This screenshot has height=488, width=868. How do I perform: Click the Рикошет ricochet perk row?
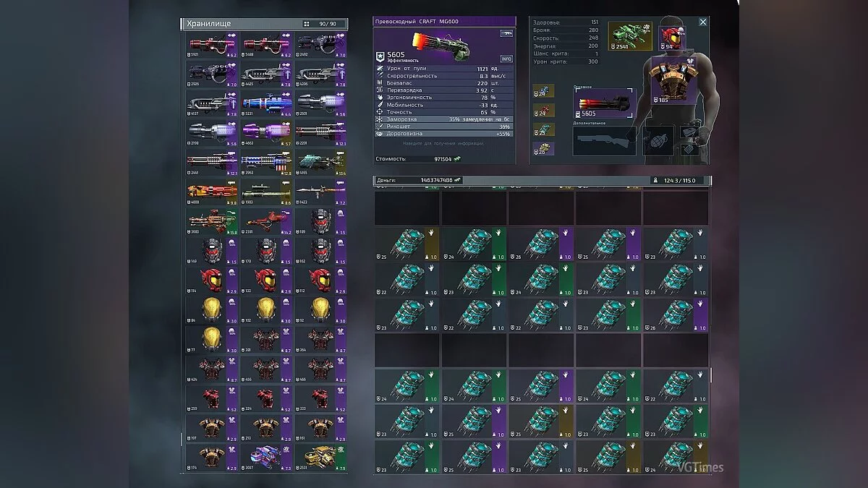pyautogui.click(x=444, y=126)
